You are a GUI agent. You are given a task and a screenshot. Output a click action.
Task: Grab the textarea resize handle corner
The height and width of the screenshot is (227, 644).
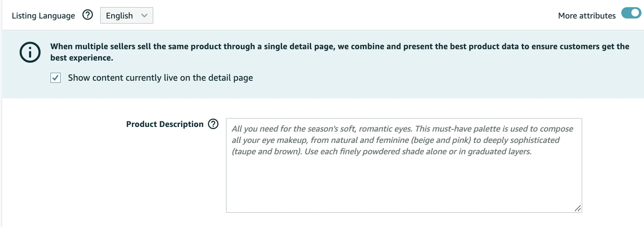click(x=577, y=208)
